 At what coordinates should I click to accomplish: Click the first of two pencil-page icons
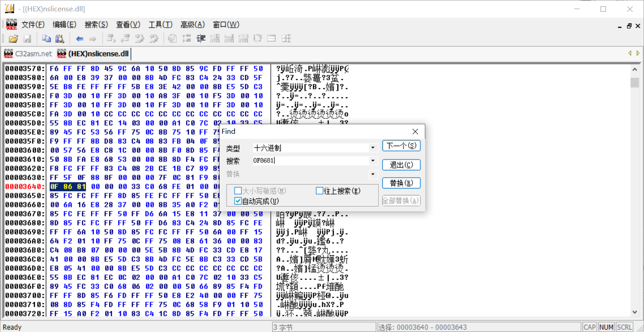[140, 39]
